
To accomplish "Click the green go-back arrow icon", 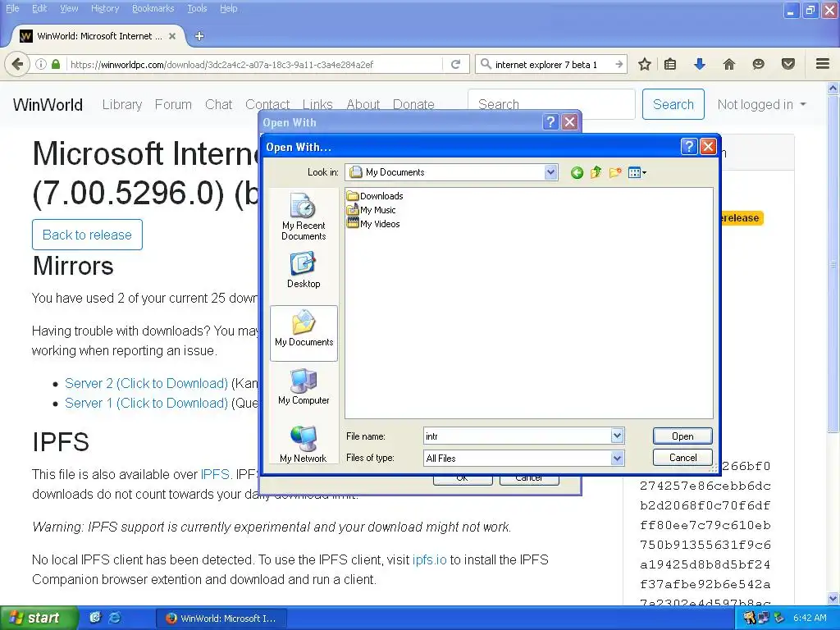I will click(577, 172).
